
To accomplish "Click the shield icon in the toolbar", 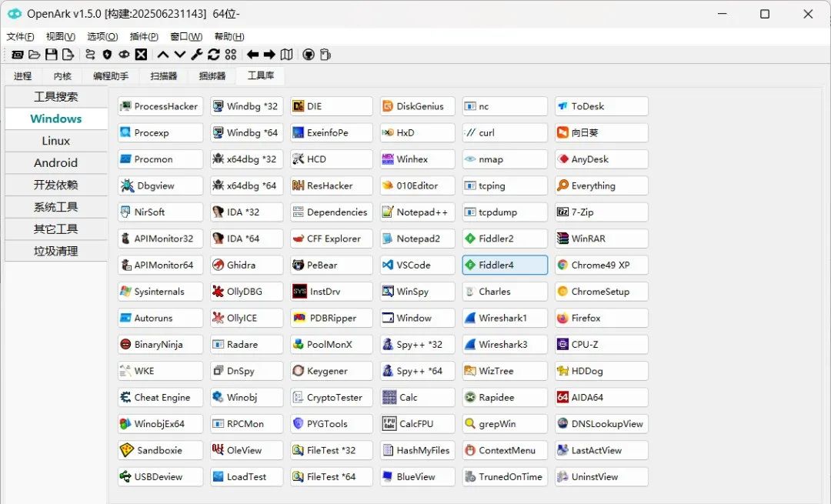I will pyautogui.click(x=107, y=55).
